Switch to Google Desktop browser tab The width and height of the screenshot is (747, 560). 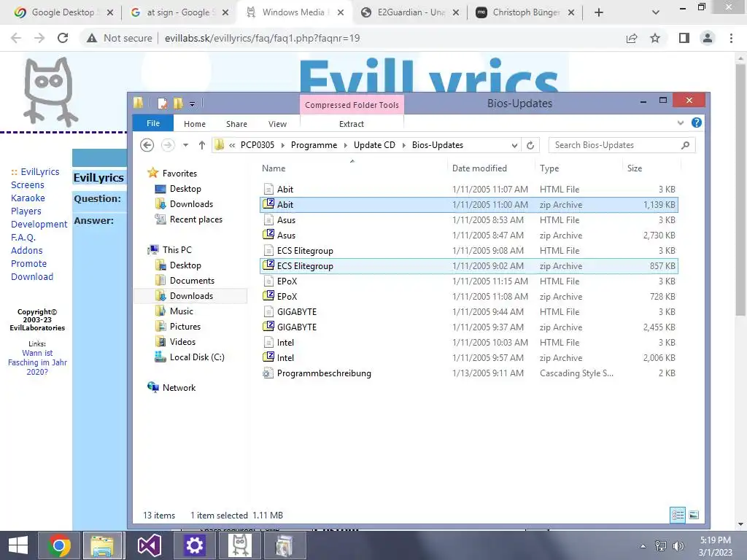64,12
